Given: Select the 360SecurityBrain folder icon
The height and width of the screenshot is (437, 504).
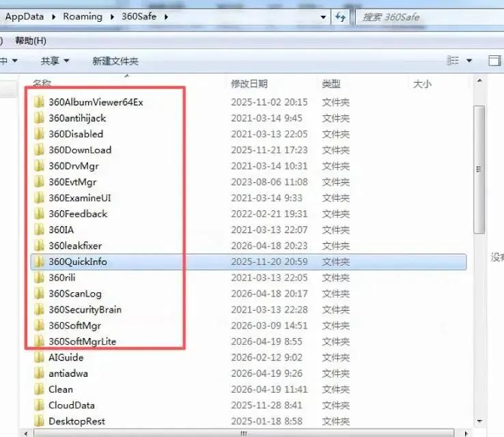Looking at the screenshot, I should (39, 309).
